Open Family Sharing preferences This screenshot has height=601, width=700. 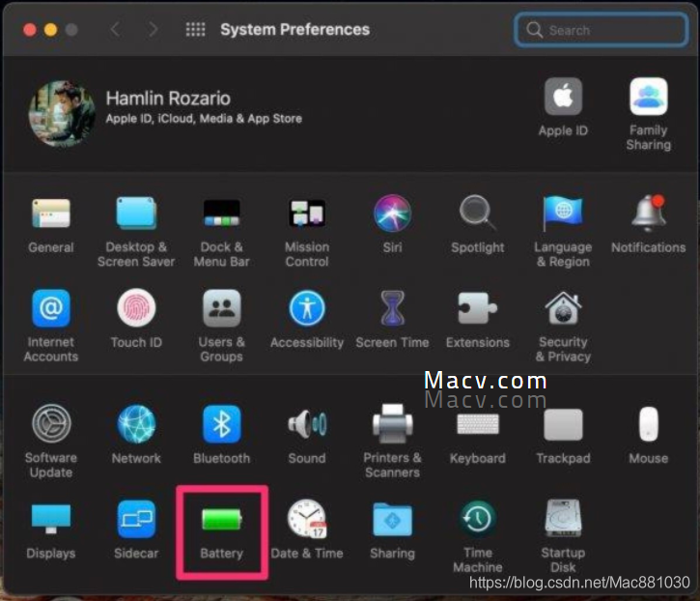(648, 97)
